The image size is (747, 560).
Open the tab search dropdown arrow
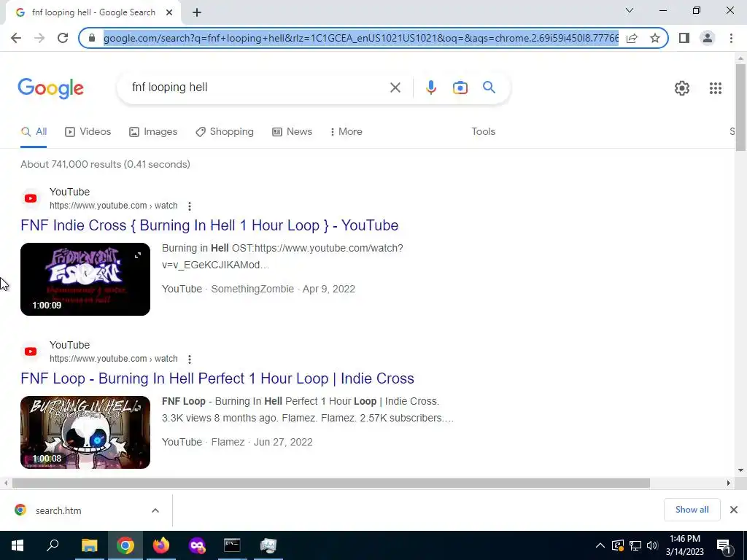(x=630, y=10)
